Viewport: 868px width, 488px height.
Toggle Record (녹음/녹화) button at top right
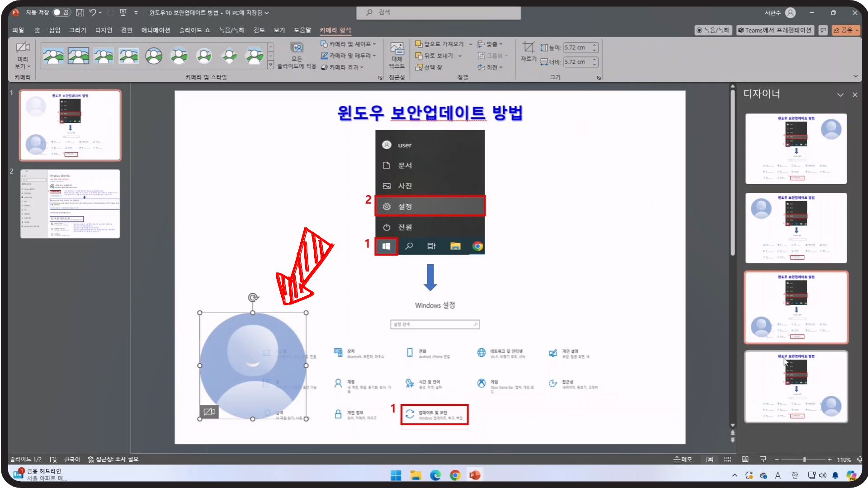tap(713, 30)
